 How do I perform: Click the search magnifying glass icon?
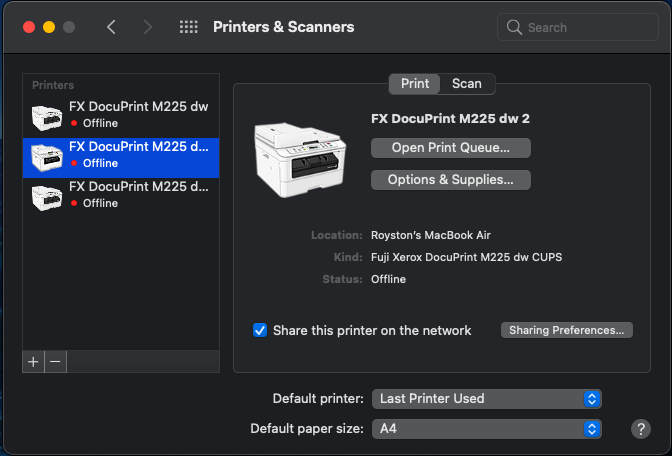[x=515, y=27]
